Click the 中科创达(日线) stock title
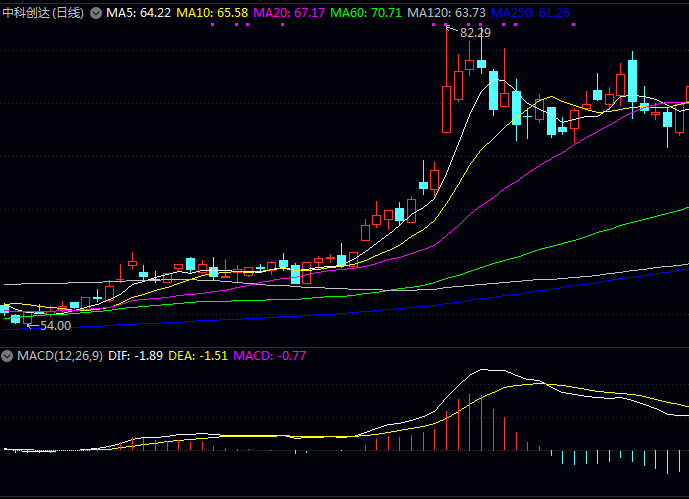The image size is (689, 499). (x=43, y=13)
